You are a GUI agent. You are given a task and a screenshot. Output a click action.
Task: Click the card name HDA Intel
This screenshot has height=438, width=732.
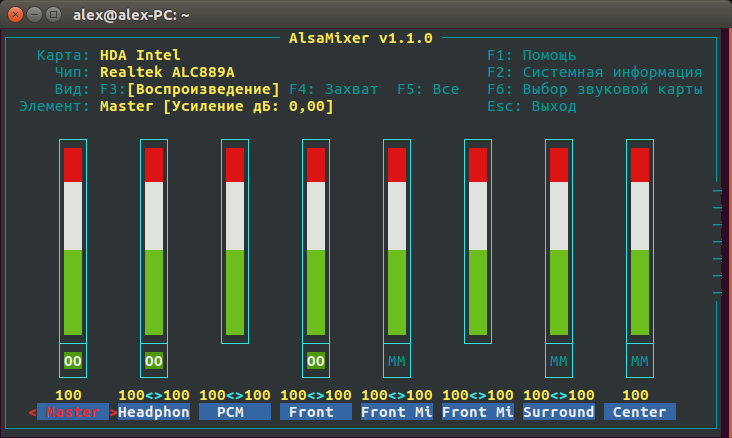[140, 55]
